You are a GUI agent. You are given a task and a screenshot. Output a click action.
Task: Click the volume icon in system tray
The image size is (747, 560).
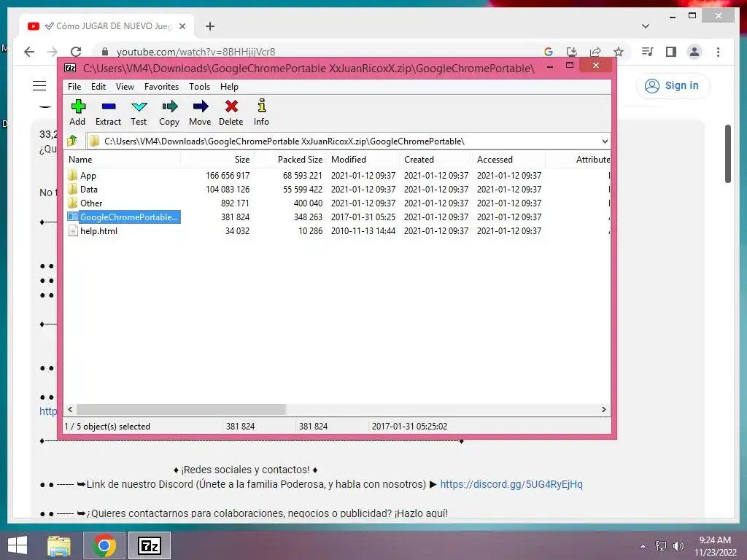[678, 545]
